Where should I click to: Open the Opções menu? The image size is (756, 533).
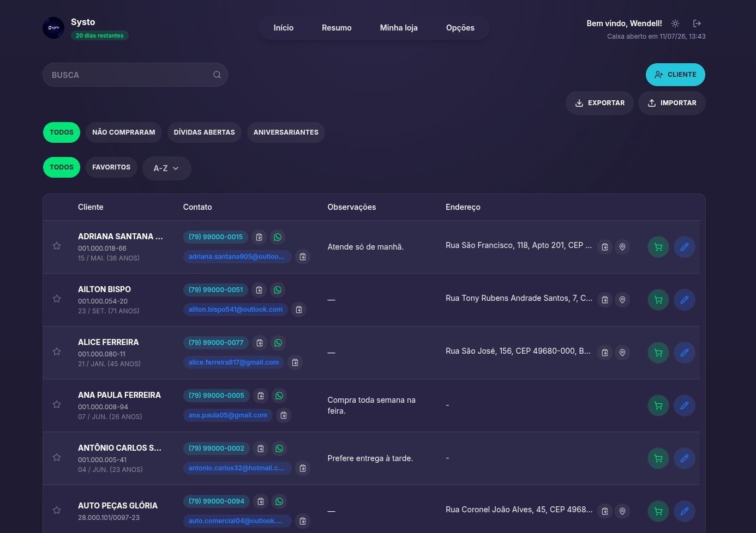460,28
